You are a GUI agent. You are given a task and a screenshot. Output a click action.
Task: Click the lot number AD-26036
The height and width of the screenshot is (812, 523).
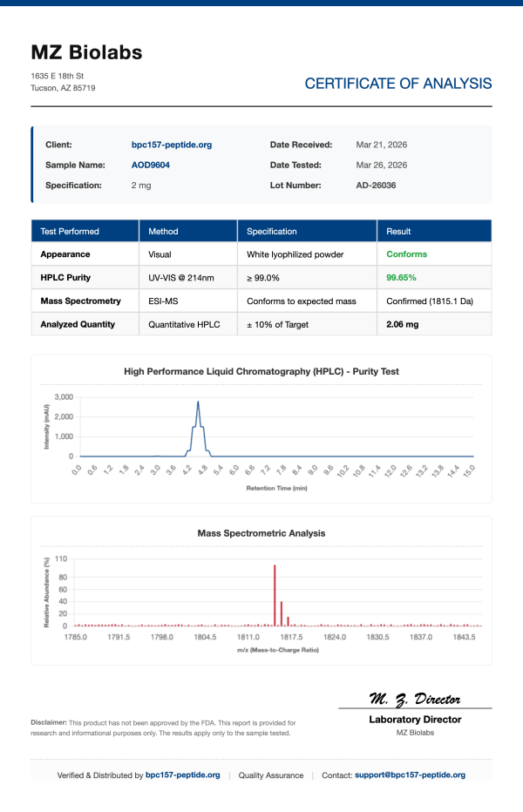pyautogui.click(x=376, y=186)
